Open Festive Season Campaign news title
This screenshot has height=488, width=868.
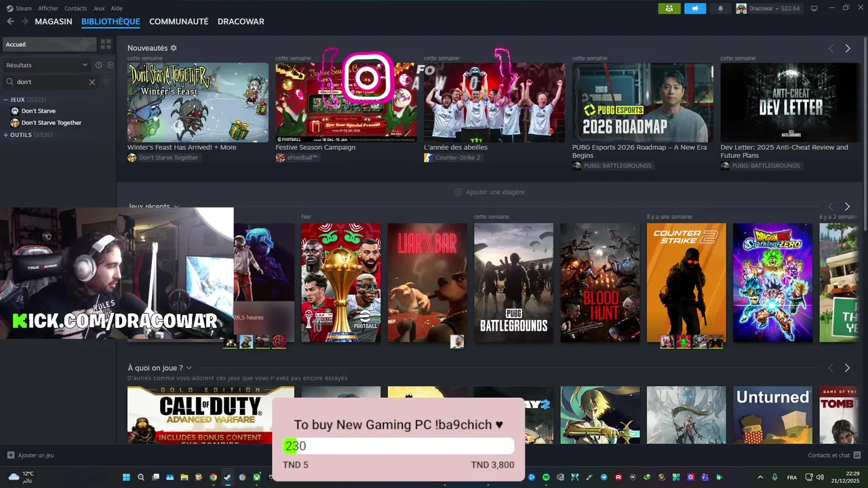tap(315, 147)
